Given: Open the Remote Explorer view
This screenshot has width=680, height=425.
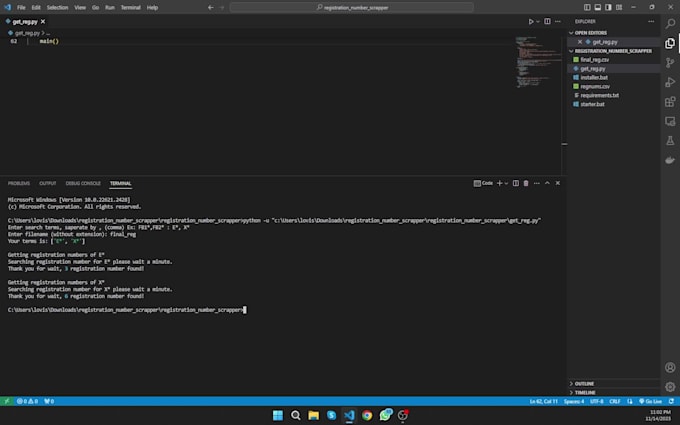Looking at the screenshot, I should coord(670,121).
